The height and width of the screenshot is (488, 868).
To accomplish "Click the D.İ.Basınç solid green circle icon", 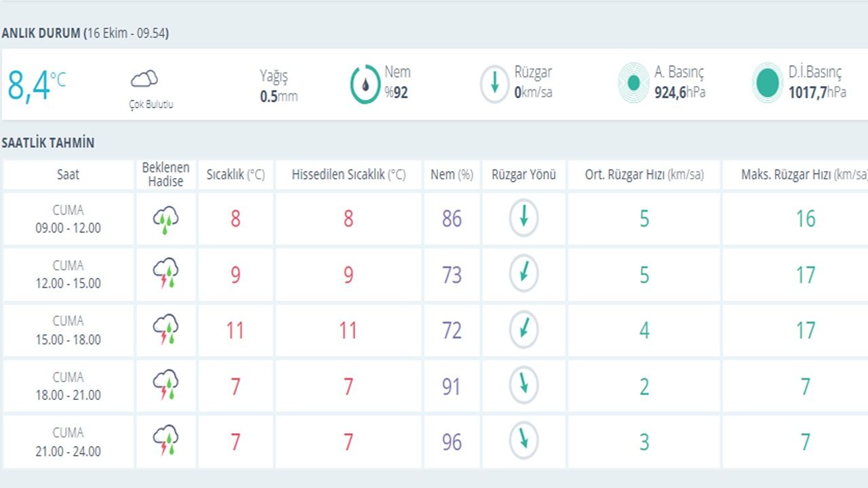I will [x=768, y=83].
